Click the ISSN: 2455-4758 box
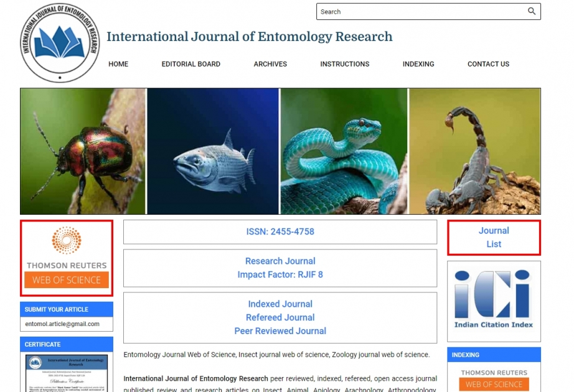The image size is (574, 392). click(x=280, y=231)
